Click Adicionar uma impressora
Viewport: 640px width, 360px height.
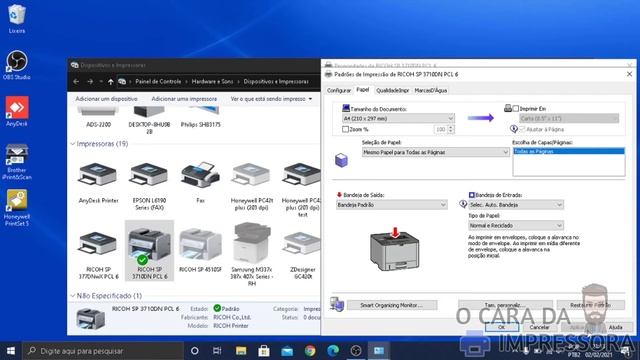point(184,99)
